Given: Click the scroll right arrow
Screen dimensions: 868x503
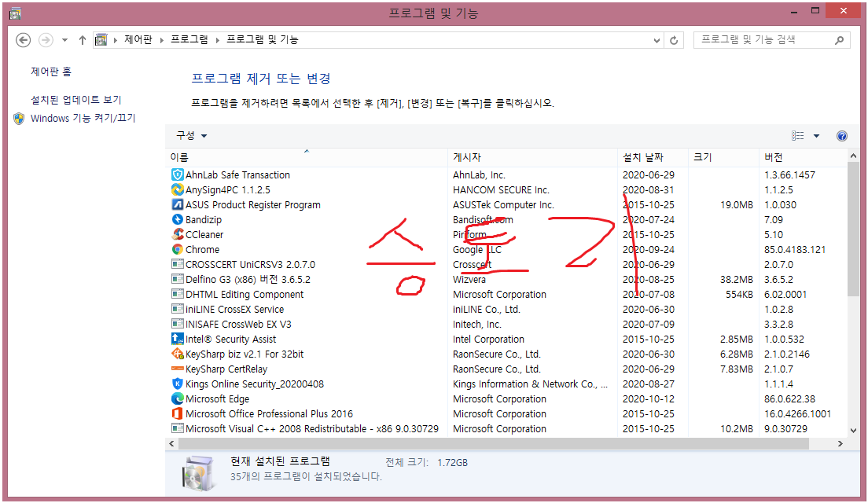Looking at the screenshot, I should [840, 444].
